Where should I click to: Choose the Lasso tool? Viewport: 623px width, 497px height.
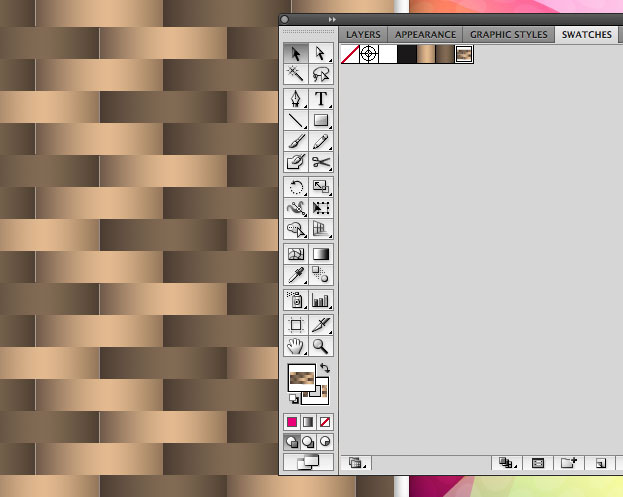tap(321, 74)
